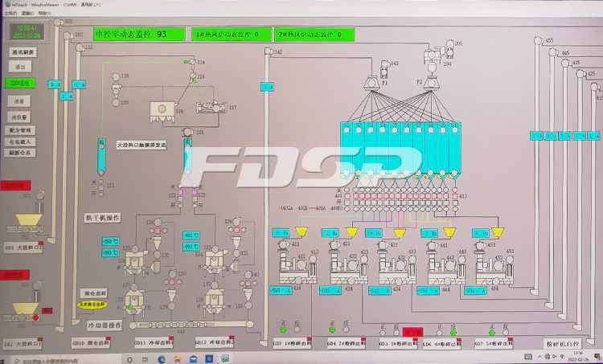
Task: Toggle the reverse (反) indicator for GD6
Action: [x=453, y=331]
